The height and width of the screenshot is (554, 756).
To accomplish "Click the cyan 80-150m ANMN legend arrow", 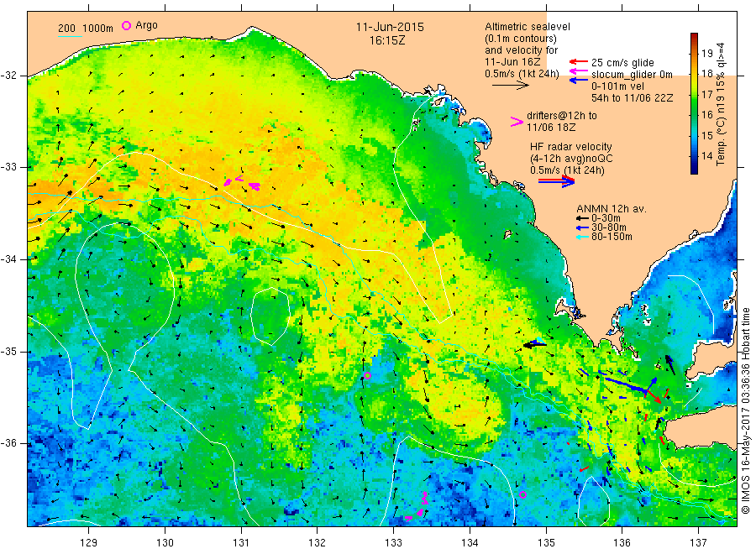I will (x=582, y=237).
